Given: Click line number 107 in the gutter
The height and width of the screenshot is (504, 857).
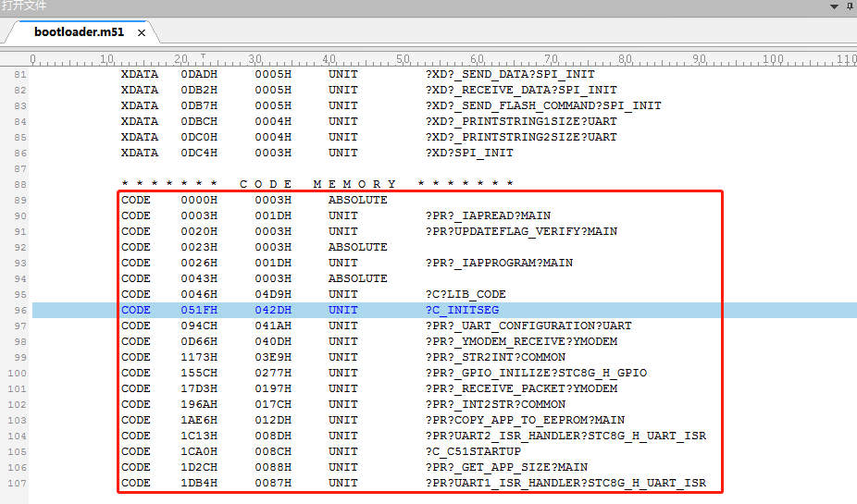Looking at the screenshot, I should pyautogui.click(x=18, y=484).
